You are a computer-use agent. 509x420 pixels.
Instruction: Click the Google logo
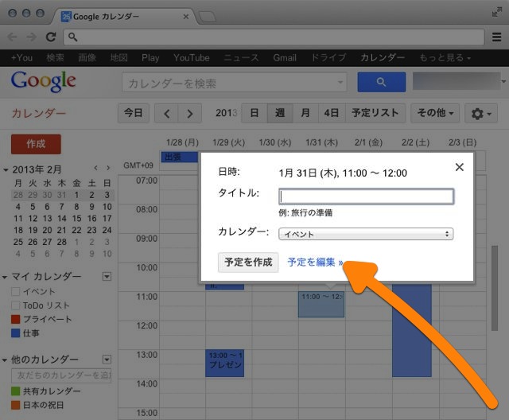(x=44, y=81)
